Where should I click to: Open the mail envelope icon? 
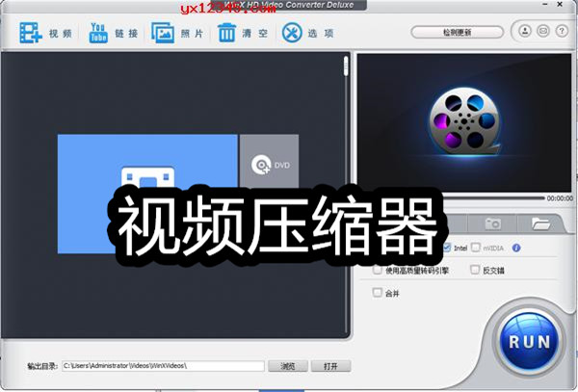point(543,31)
